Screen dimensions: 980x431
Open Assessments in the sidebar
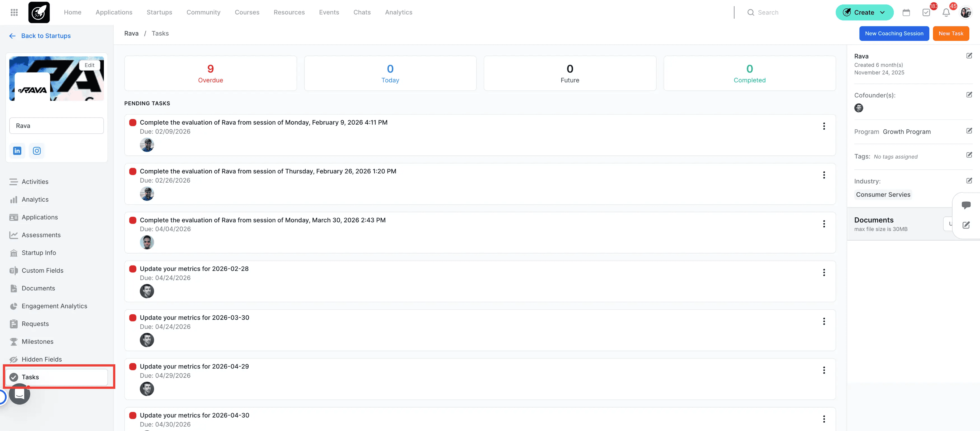click(x=56, y=235)
